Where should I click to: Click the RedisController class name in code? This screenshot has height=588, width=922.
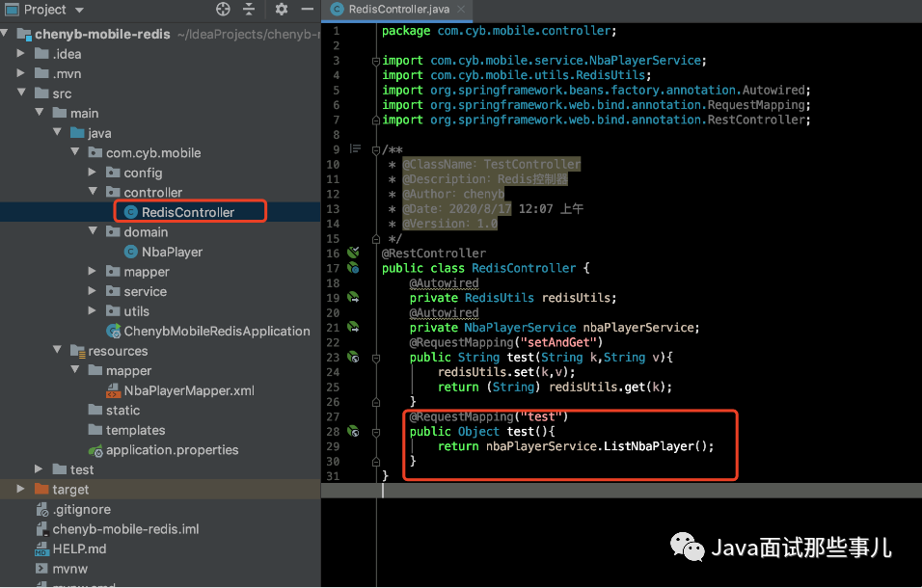tap(524, 268)
